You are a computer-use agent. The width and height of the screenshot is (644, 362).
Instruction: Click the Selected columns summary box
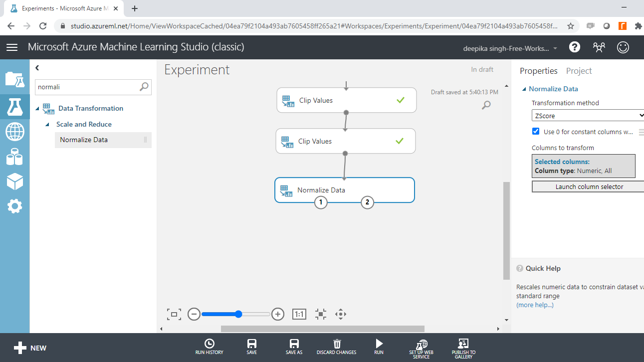coord(583,166)
